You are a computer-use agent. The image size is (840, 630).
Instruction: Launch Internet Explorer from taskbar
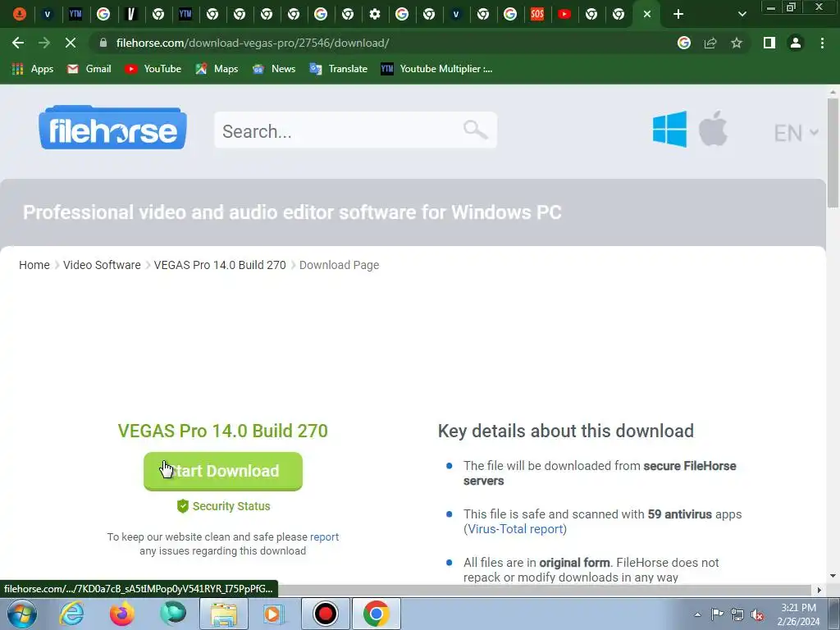(x=72, y=614)
